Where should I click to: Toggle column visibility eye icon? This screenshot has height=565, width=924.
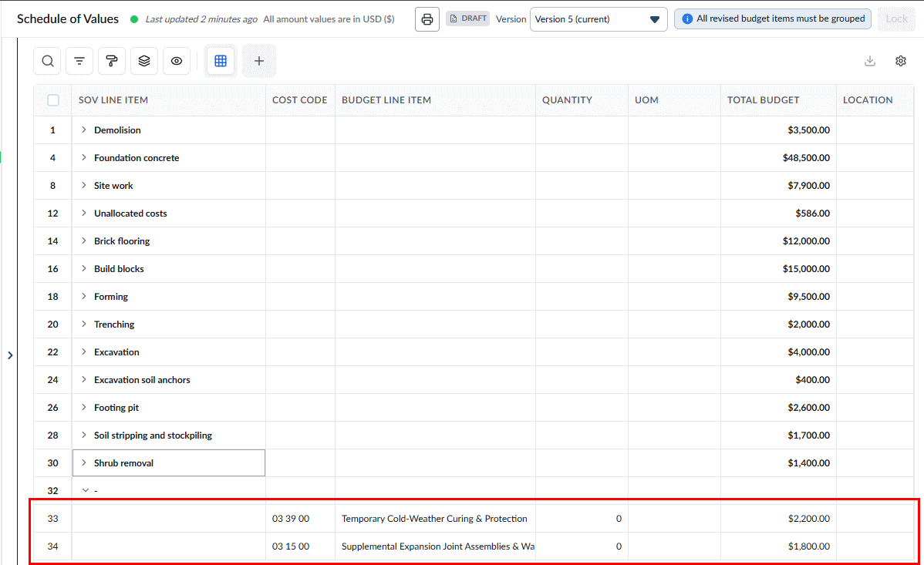[176, 61]
